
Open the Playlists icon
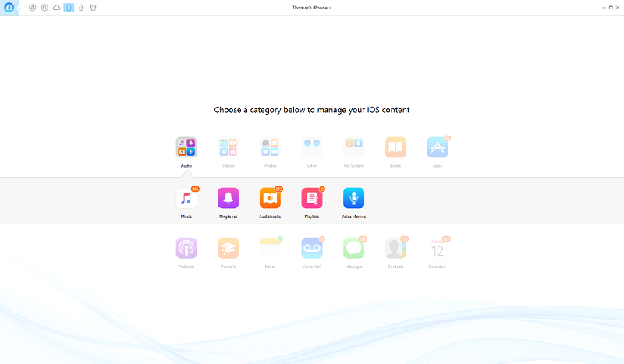click(x=312, y=198)
